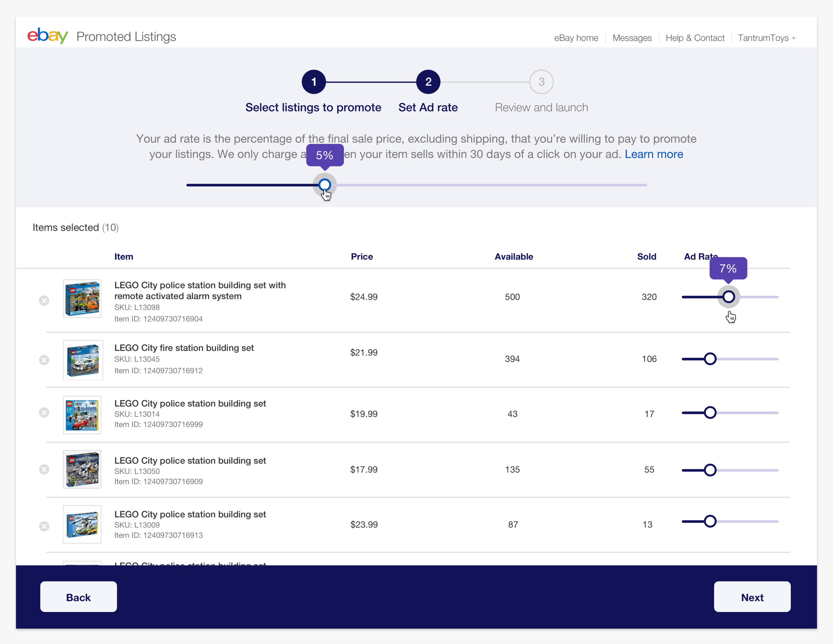This screenshot has width=833, height=644.
Task: Open thumbnail of SKU L13098 police station
Action: [82, 299]
